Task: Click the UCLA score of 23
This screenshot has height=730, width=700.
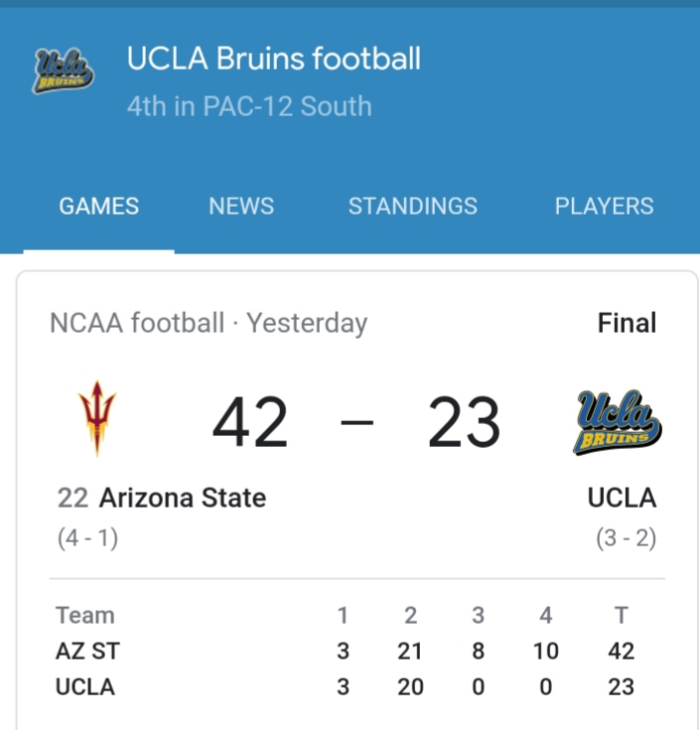Action: click(464, 422)
